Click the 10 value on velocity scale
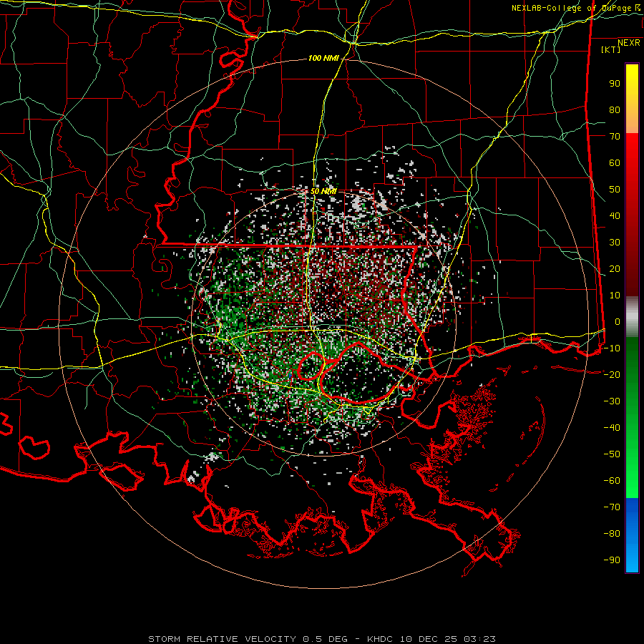 [x=615, y=296]
